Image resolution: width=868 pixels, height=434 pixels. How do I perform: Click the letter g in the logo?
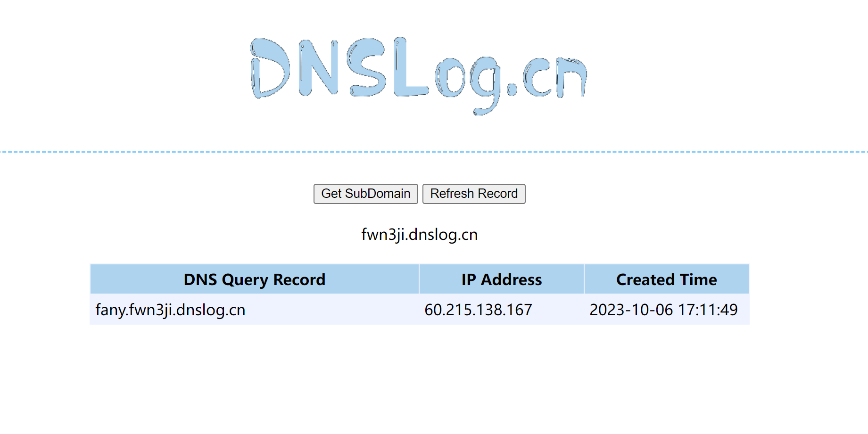485,83
